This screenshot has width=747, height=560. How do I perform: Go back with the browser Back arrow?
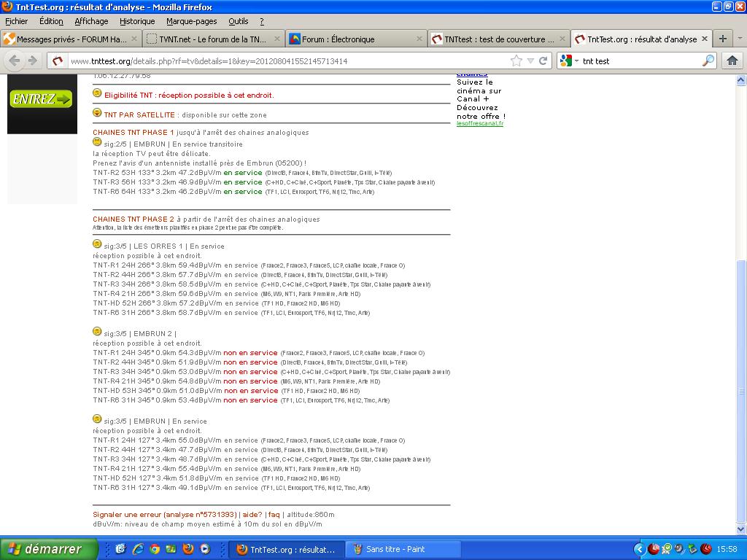coord(15,61)
